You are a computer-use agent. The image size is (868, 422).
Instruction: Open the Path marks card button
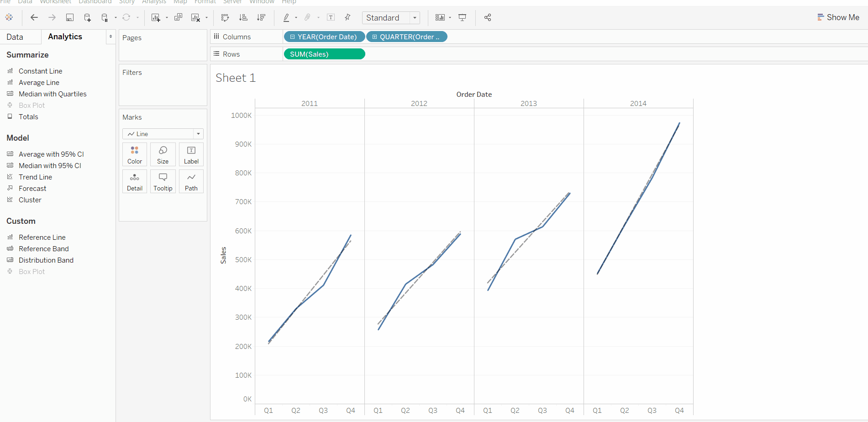click(x=191, y=181)
